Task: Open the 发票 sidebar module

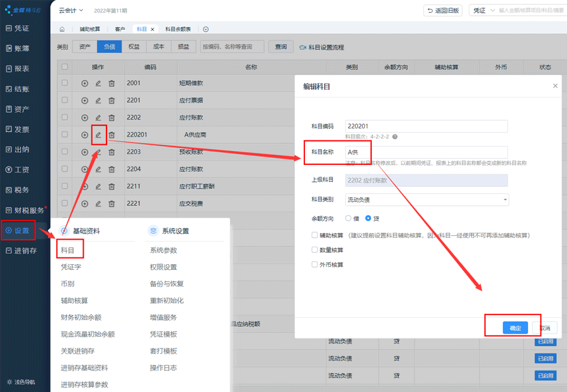Action: [x=18, y=130]
